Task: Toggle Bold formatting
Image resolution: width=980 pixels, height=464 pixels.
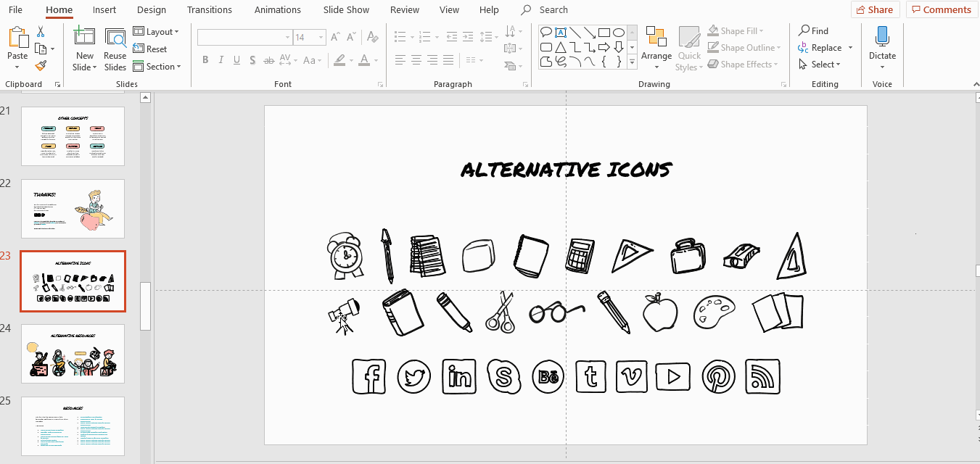Action: point(205,60)
